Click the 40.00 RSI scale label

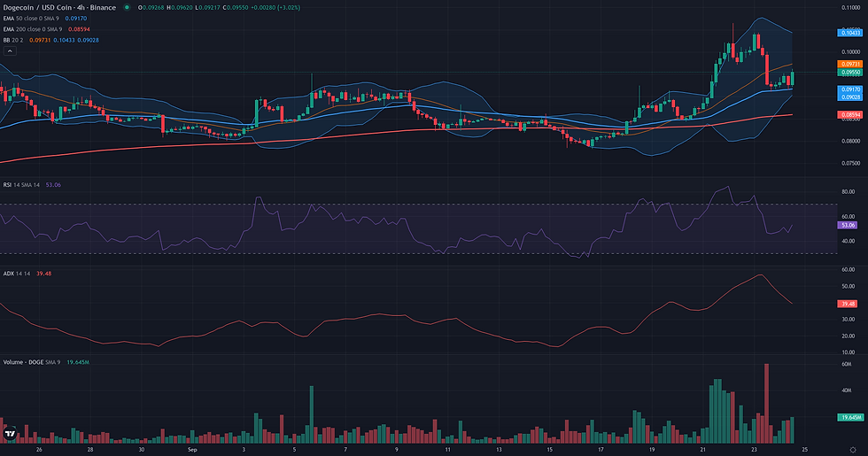pyautogui.click(x=849, y=241)
